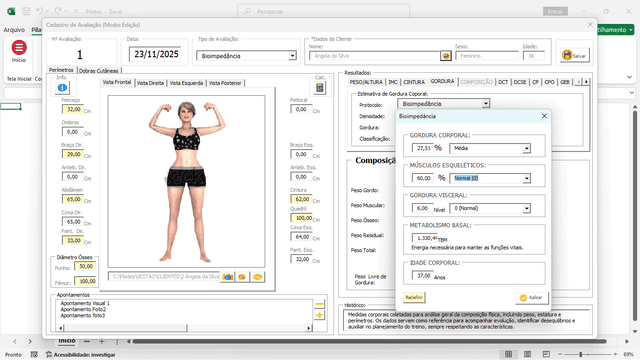This screenshot has height=360, width=640.
Task: Select the Perímetros tab
Action: (x=61, y=70)
